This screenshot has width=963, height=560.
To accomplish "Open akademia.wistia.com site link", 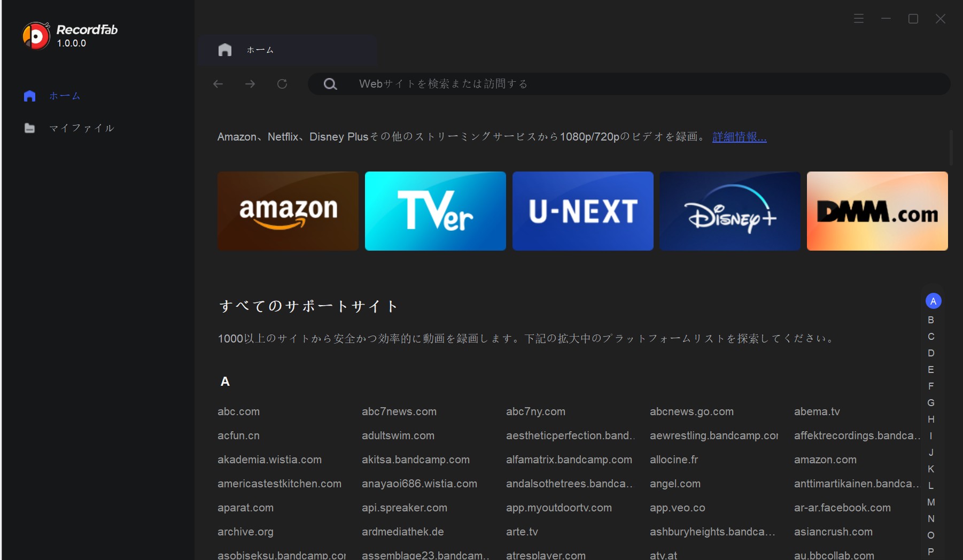I will (269, 460).
